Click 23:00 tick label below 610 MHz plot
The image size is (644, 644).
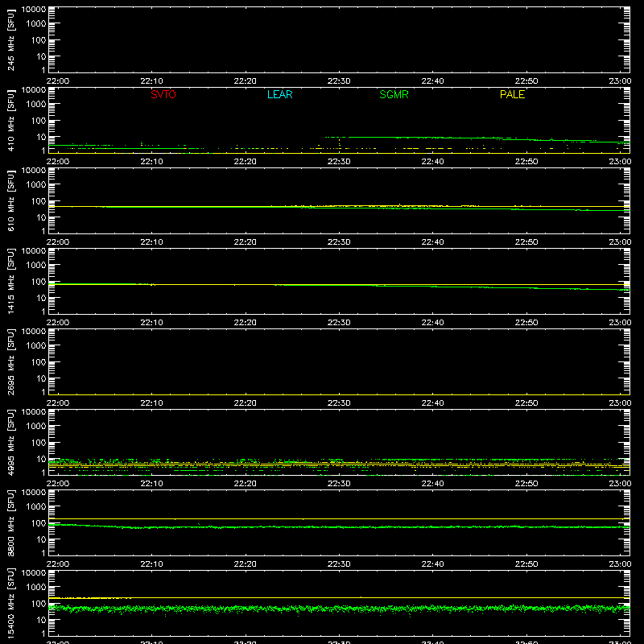point(620,242)
